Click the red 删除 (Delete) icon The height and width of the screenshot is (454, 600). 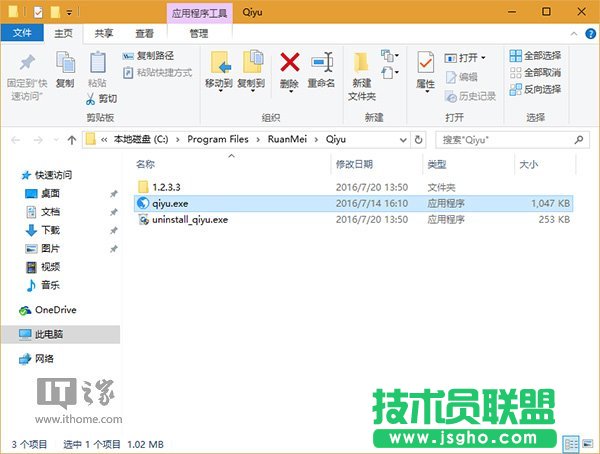290,62
